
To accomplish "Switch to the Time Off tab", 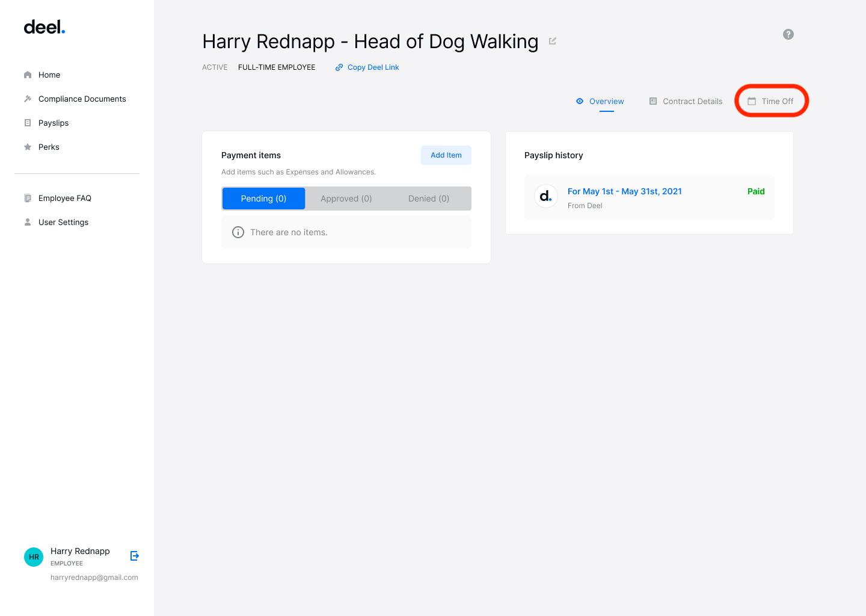I will 771,101.
